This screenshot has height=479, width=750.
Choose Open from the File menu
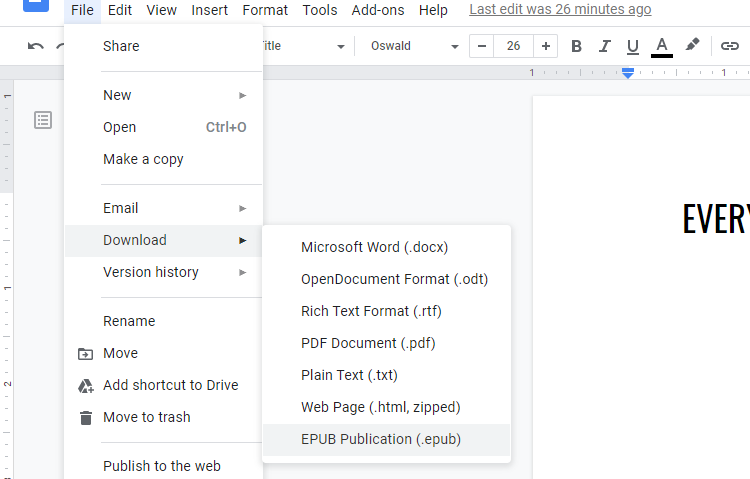[x=163, y=127]
